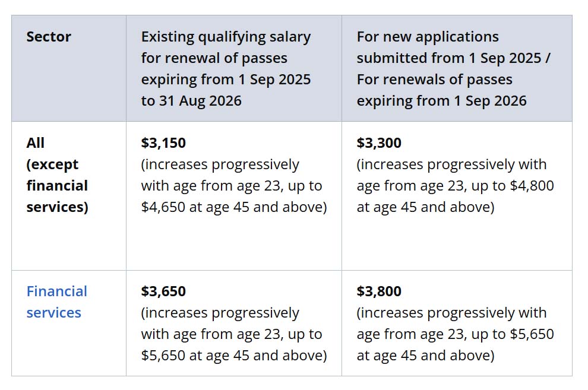Click the new applications $5,650 description text
Image resolution: width=588 pixels, height=390 pixels.
pos(455,334)
